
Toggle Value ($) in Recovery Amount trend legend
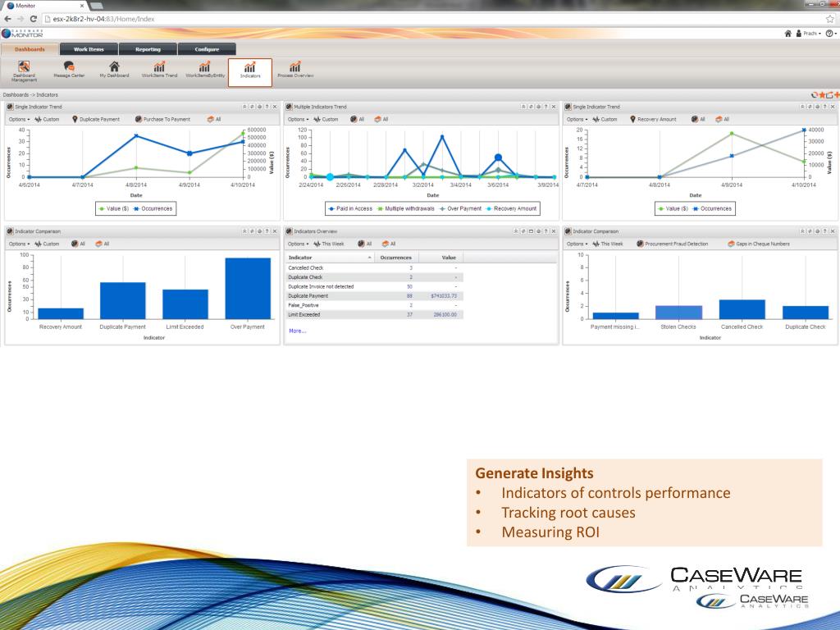[x=673, y=208]
